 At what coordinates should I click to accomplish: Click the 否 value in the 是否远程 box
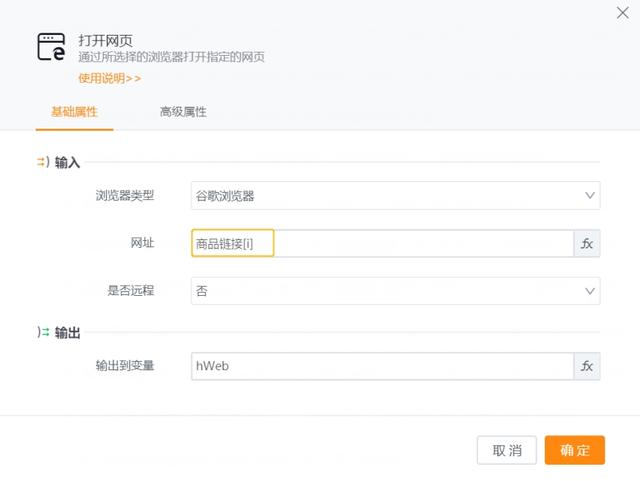[x=202, y=291]
